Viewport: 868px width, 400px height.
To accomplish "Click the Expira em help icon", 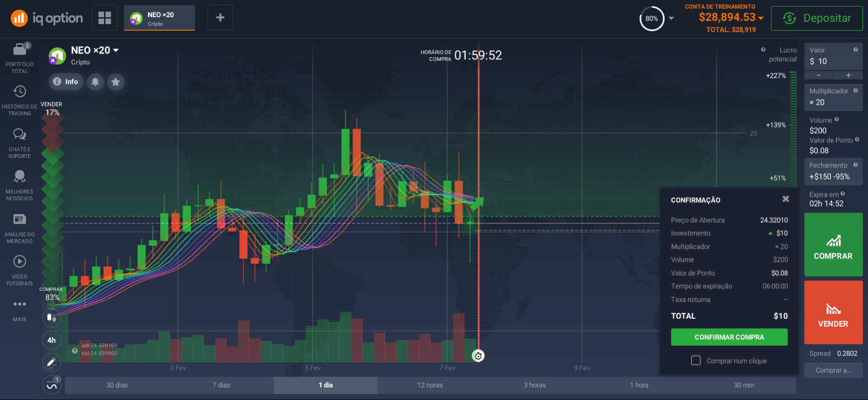I will pos(842,194).
